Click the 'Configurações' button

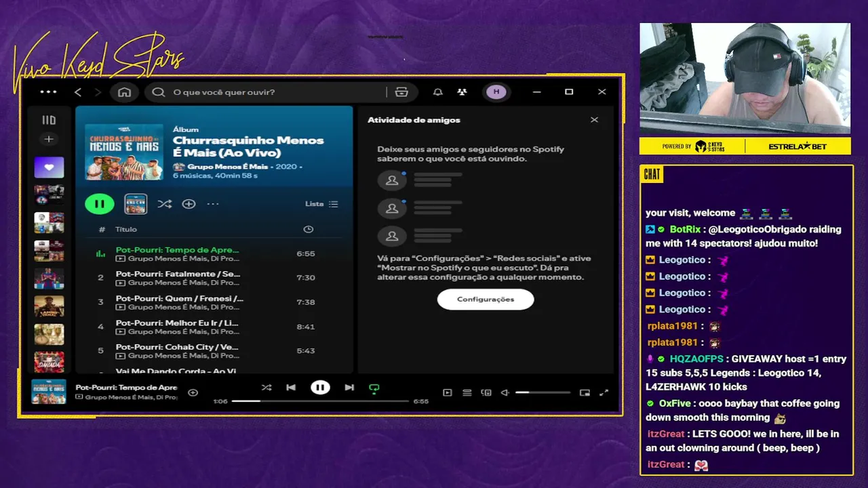pyautogui.click(x=486, y=299)
